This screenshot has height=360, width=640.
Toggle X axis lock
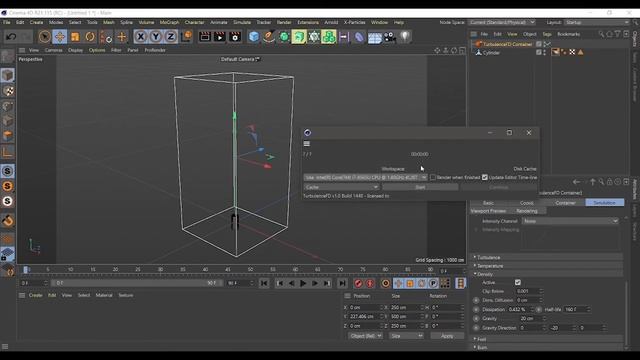(140, 37)
